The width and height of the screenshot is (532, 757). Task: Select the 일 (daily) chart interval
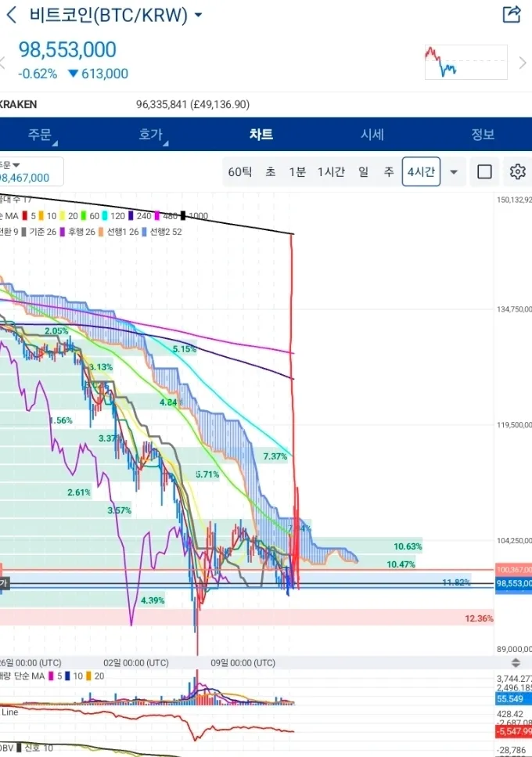click(364, 171)
